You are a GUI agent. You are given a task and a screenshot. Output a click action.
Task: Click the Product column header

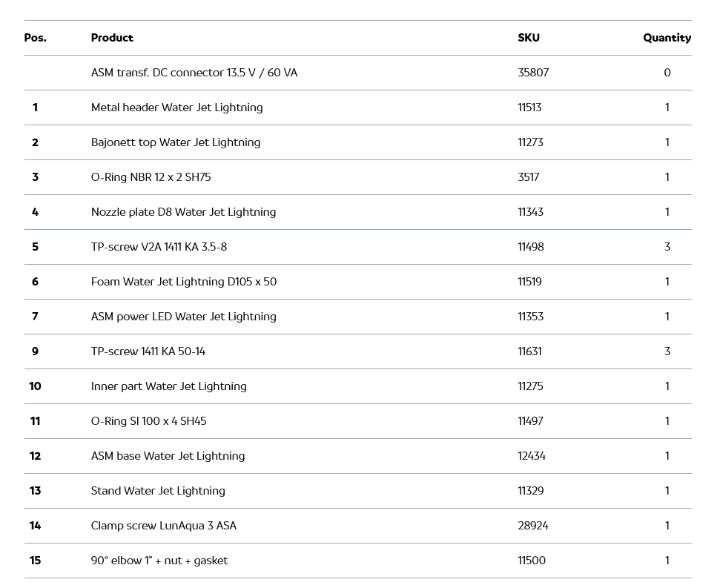(112, 38)
